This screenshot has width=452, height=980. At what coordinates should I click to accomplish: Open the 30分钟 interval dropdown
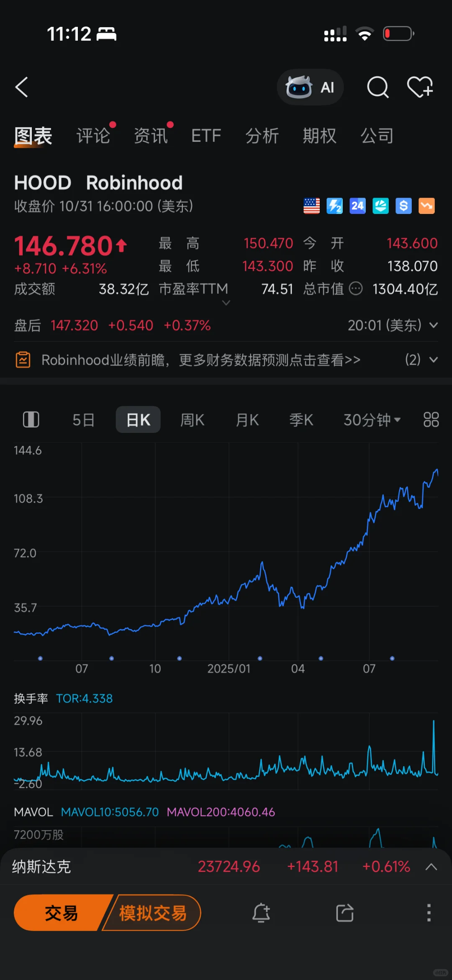pyautogui.click(x=372, y=419)
